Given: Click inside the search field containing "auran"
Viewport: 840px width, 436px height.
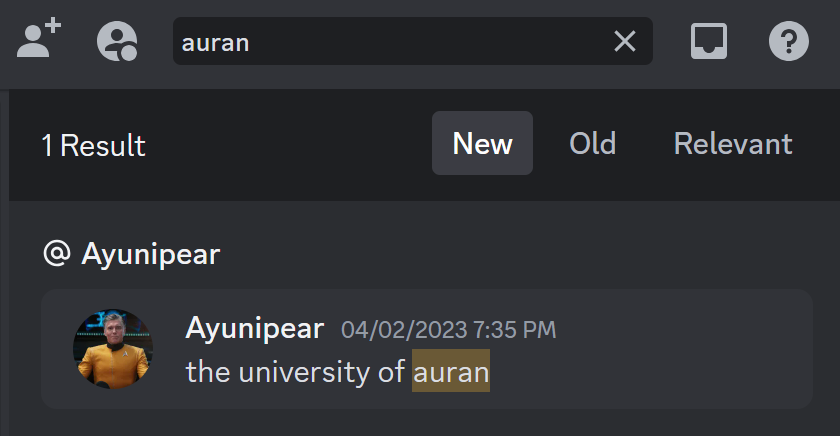Looking at the screenshot, I should (390, 42).
